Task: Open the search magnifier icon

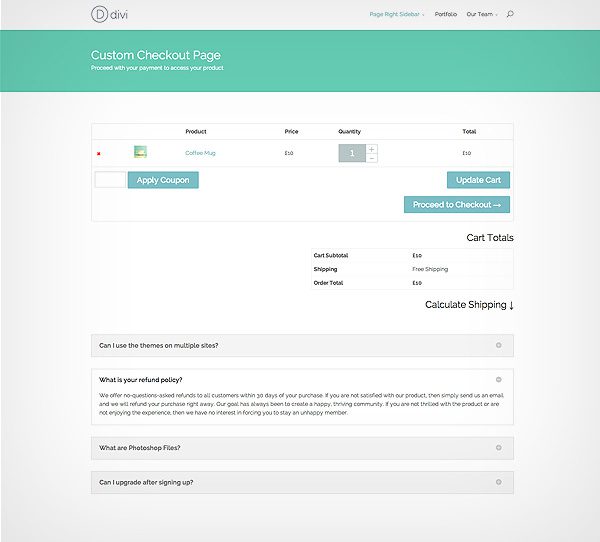Action: 510,14
